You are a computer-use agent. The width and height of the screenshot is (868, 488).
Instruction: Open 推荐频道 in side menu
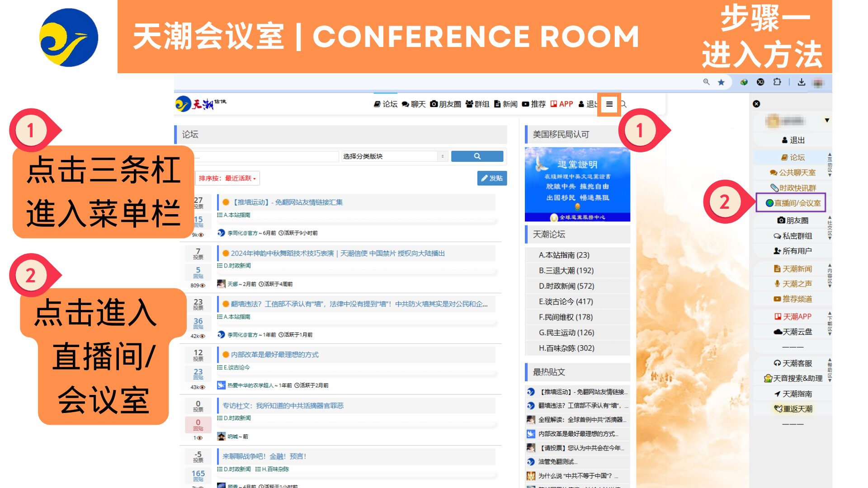click(793, 299)
